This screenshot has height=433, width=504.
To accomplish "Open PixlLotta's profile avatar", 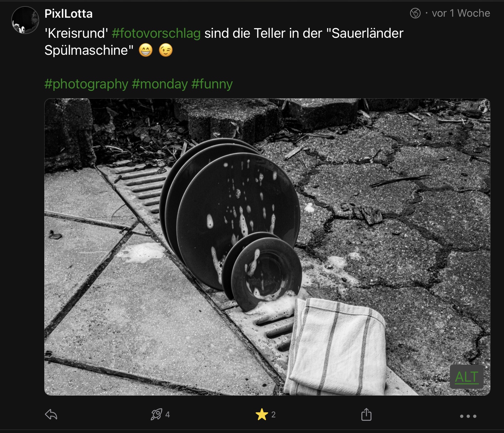I will click(25, 20).
